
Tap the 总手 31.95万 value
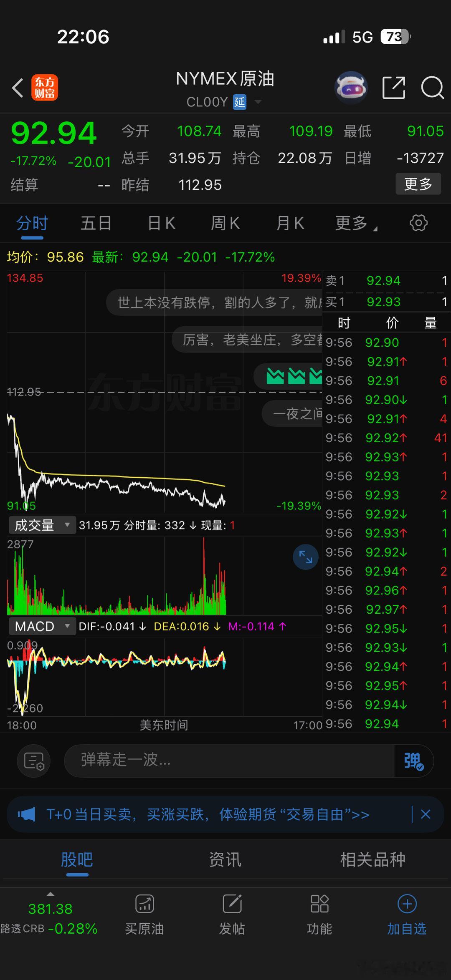[195, 158]
